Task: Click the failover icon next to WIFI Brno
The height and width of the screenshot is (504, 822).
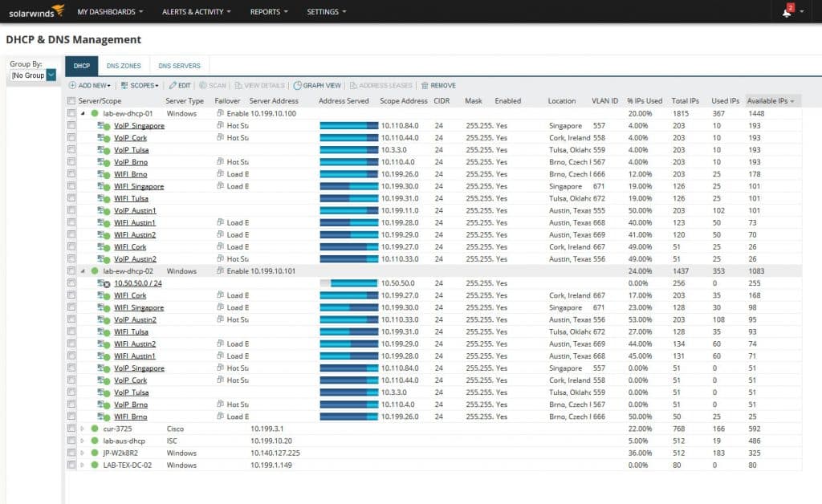Action: (218, 173)
